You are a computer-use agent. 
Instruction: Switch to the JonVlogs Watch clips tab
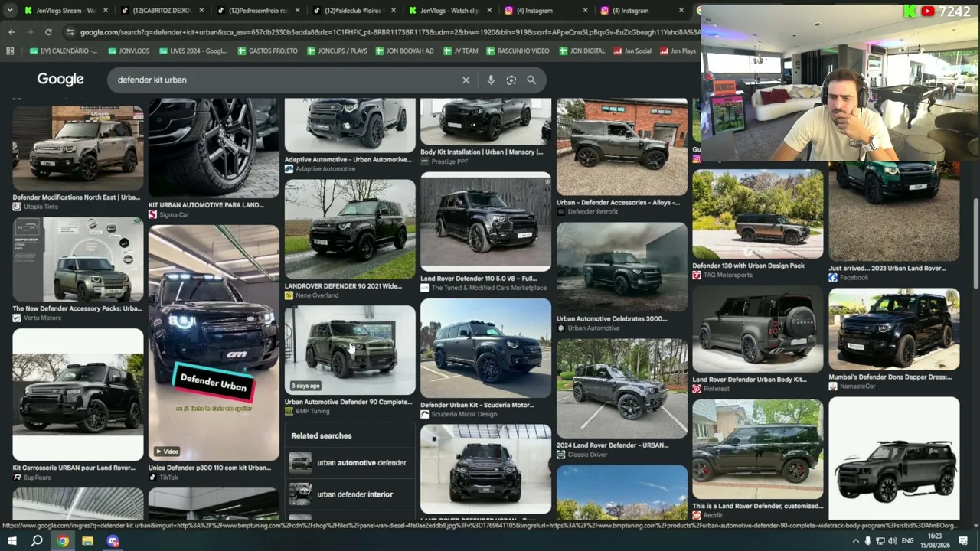click(x=448, y=11)
